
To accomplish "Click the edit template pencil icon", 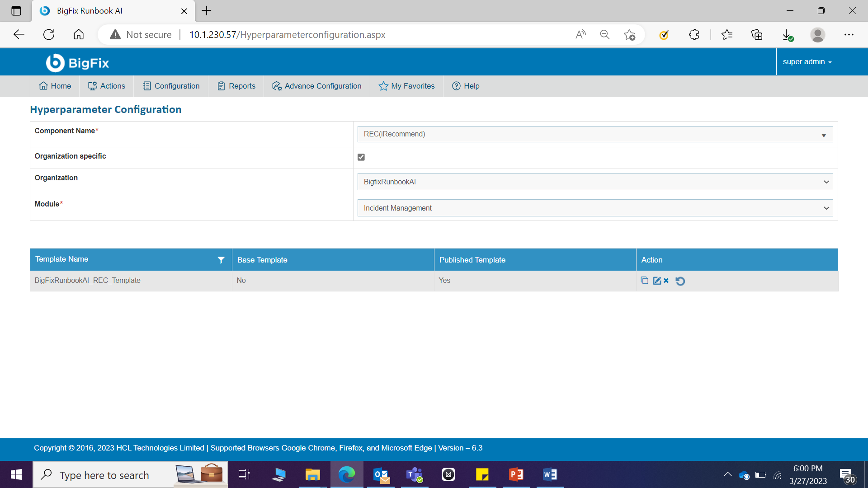I will coord(657,281).
